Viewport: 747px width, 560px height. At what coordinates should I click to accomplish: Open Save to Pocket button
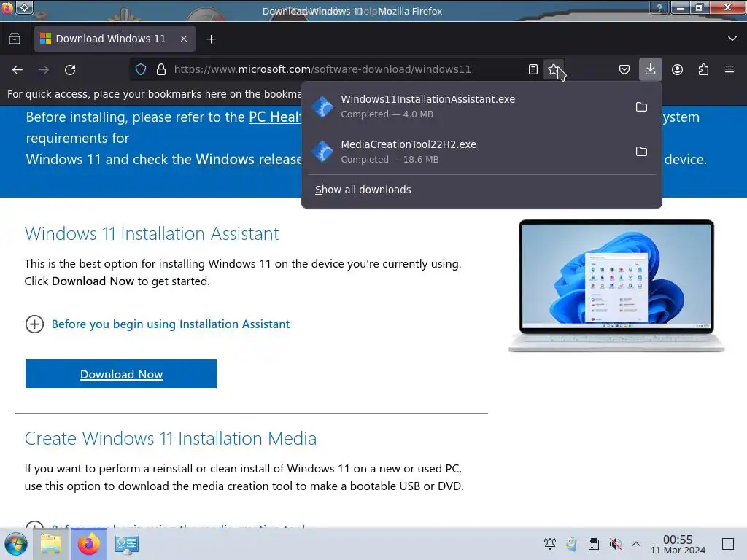[x=624, y=69]
